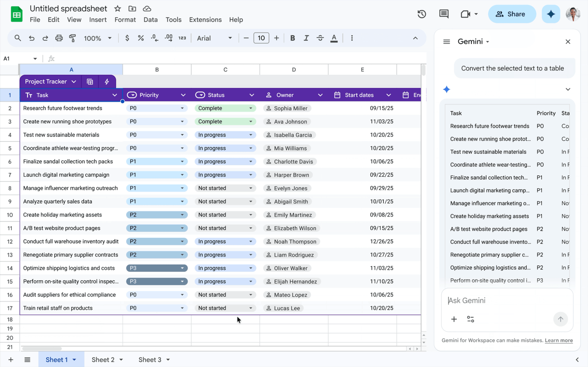Collapse the Gemini response chevron

click(568, 89)
